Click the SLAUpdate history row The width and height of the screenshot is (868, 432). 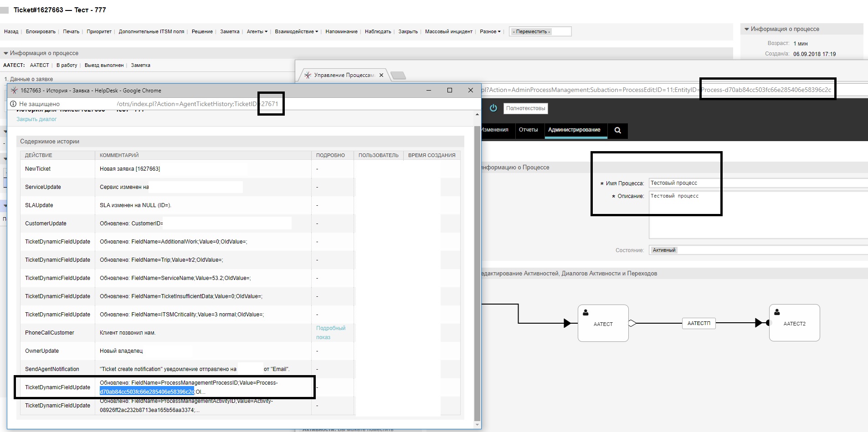[x=240, y=205]
